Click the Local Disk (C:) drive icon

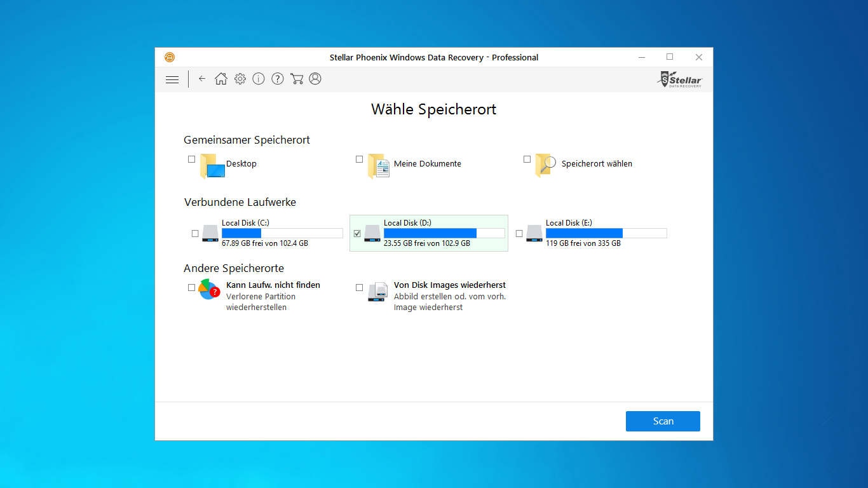pyautogui.click(x=210, y=234)
